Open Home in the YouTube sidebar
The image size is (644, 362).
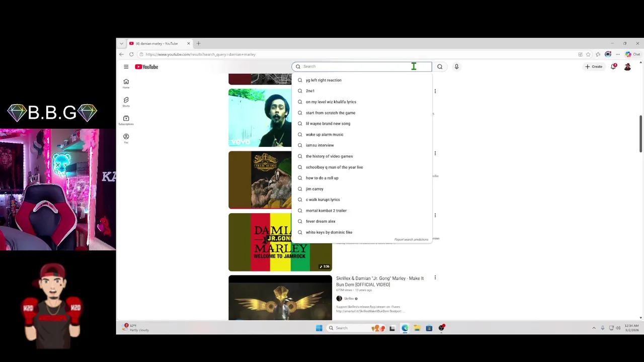click(x=126, y=83)
